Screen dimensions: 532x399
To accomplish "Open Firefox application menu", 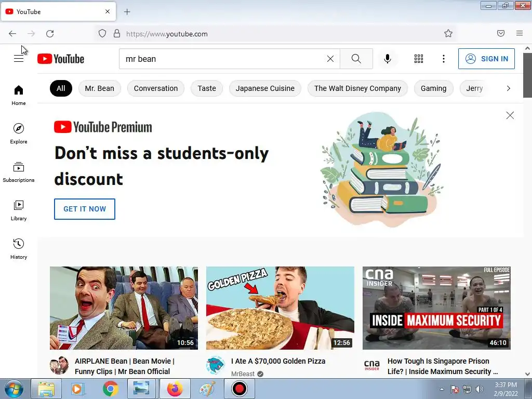I will pos(520,33).
